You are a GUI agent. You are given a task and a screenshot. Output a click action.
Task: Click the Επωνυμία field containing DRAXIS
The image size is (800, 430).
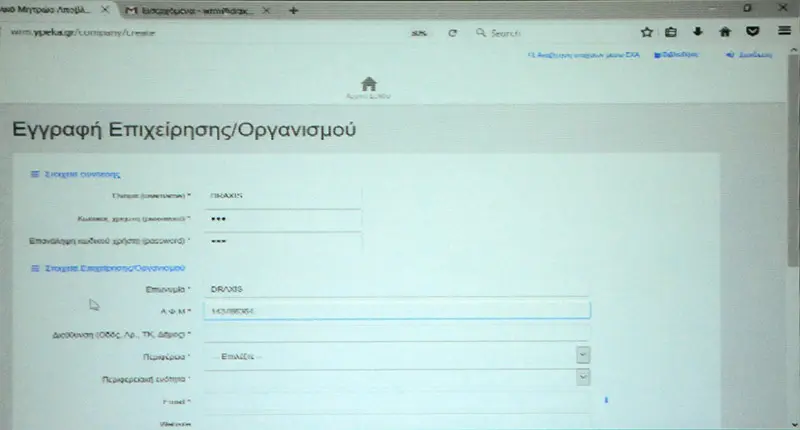point(396,289)
